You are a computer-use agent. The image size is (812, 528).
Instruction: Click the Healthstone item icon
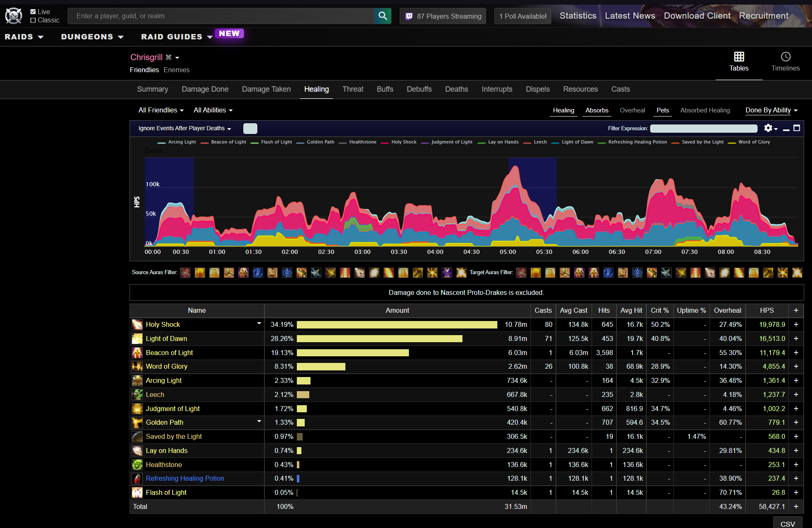[137, 465]
